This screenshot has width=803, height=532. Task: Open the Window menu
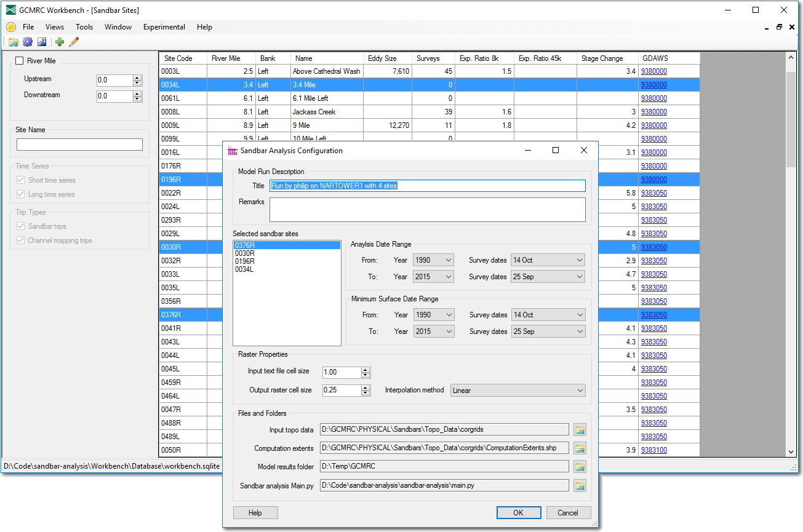point(118,27)
